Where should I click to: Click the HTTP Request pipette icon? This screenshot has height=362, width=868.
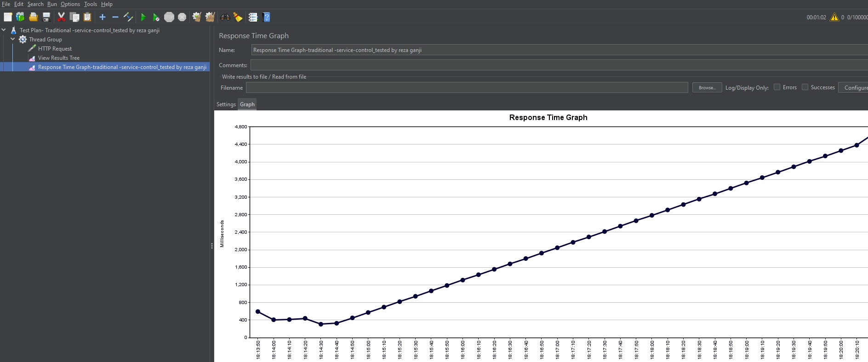pos(32,48)
